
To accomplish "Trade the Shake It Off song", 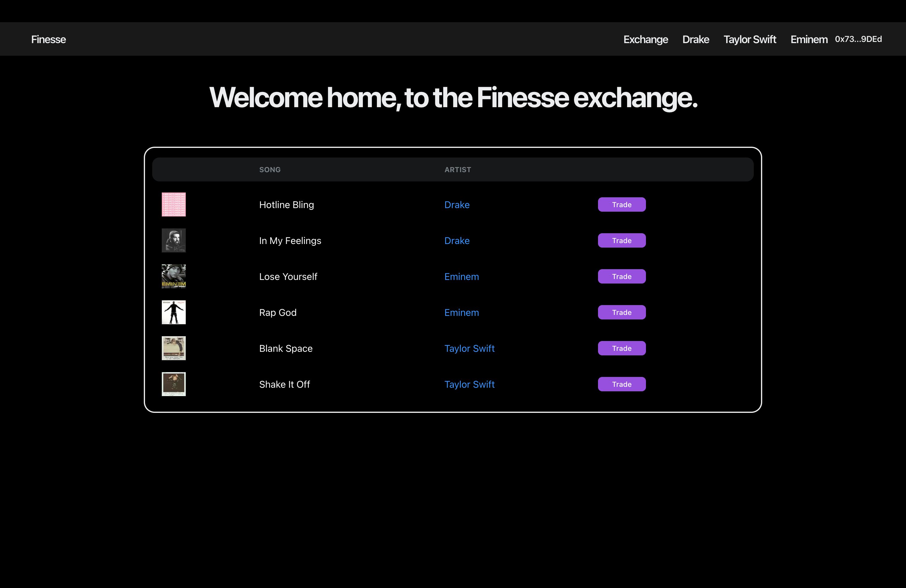I will (x=622, y=384).
